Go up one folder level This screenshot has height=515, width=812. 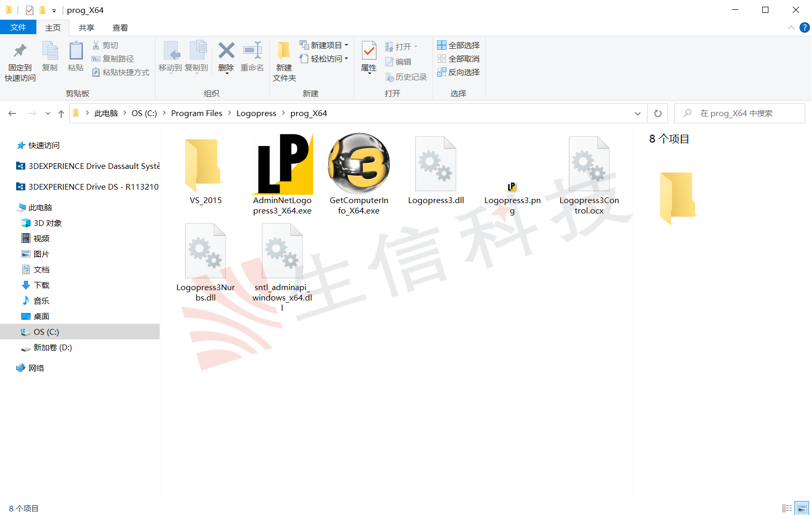(61, 113)
